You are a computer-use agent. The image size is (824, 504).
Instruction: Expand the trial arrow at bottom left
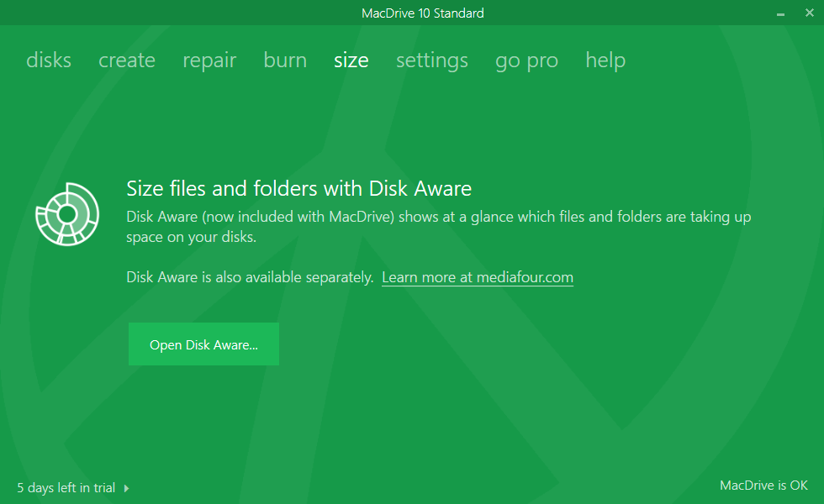[127, 488]
